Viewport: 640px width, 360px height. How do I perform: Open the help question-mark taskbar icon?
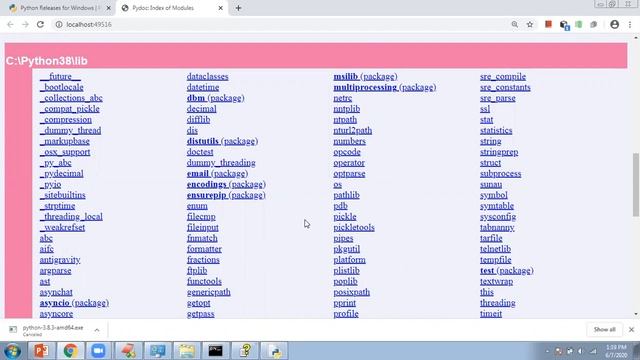point(245,351)
